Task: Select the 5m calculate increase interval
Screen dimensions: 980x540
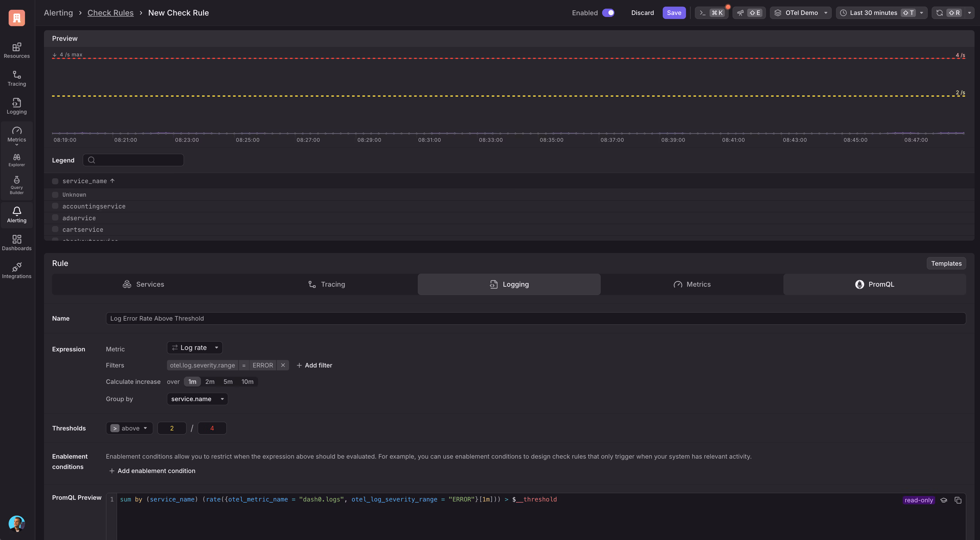Action: pyautogui.click(x=228, y=382)
